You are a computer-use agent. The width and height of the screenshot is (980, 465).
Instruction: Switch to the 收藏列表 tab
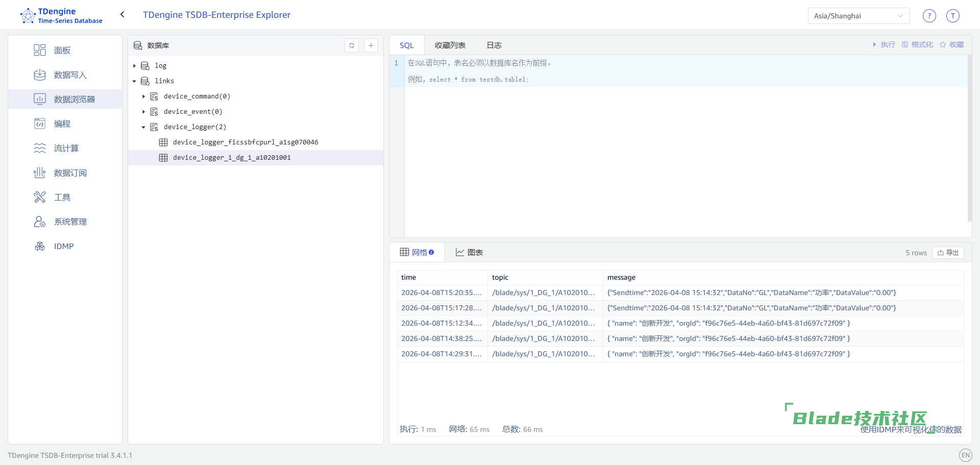click(450, 45)
